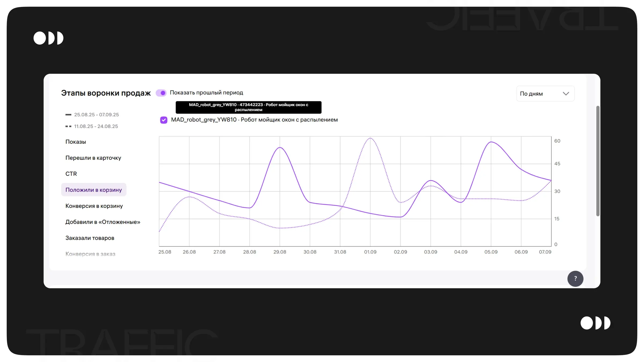The image size is (644, 362).
Task: Select the 'Перешли в карточку' stage
Action: pos(93,158)
